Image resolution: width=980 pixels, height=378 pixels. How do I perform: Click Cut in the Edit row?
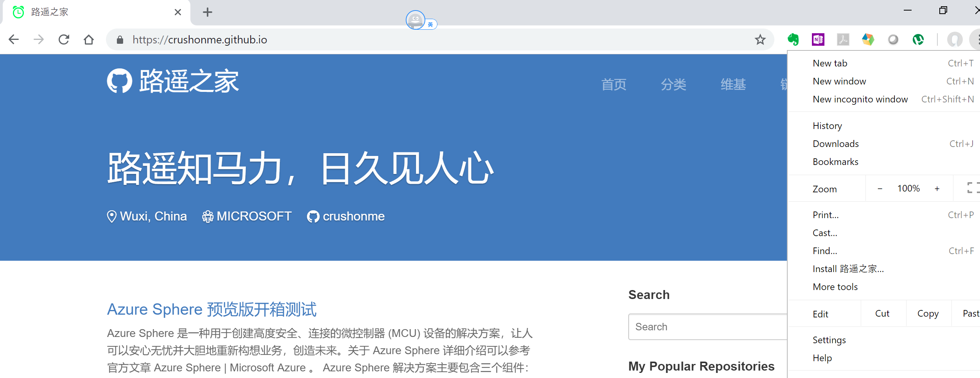(x=883, y=314)
